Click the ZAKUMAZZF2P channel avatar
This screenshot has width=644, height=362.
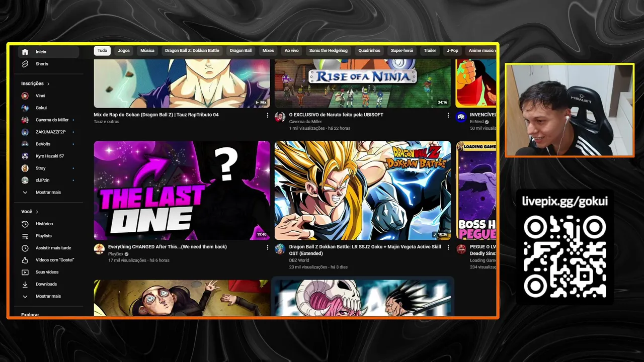coord(25,132)
